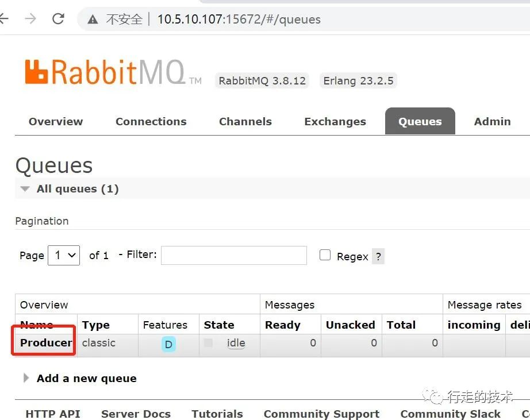Click the Features column header
530x420 pixels.
coord(166,325)
